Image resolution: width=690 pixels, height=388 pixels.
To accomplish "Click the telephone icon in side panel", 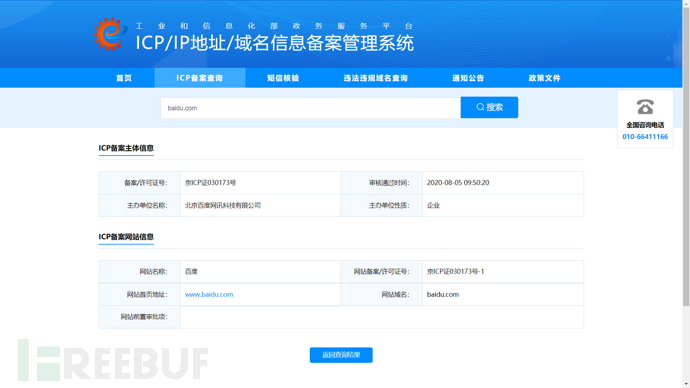I will (x=645, y=107).
